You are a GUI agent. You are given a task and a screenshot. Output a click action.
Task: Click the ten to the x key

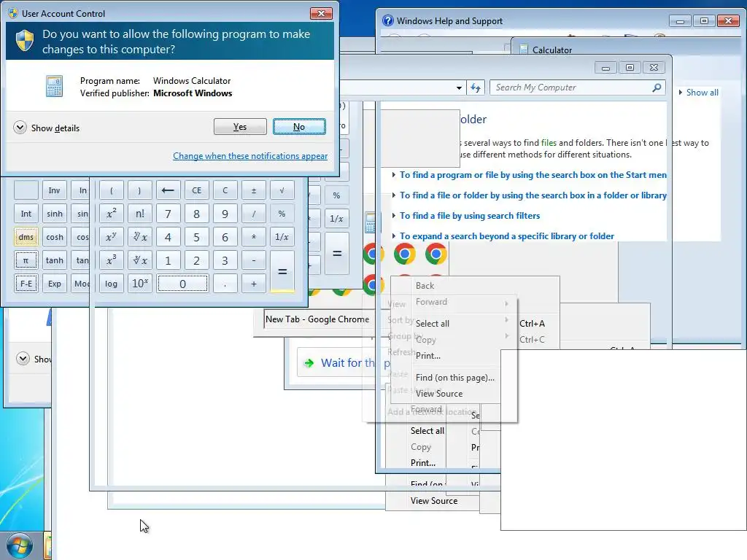(139, 284)
